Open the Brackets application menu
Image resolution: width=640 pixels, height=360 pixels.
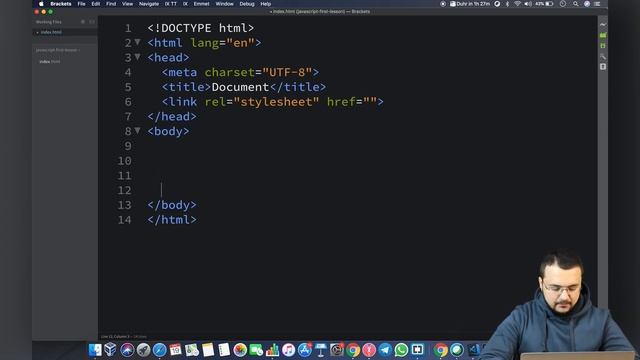[x=61, y=4]
